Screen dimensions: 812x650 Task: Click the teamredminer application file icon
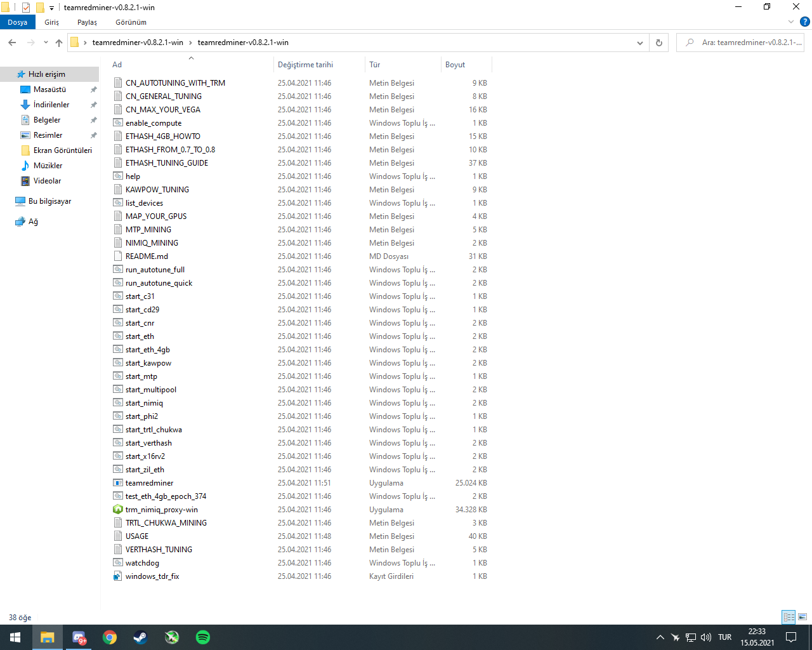click(x=117, y=482)
